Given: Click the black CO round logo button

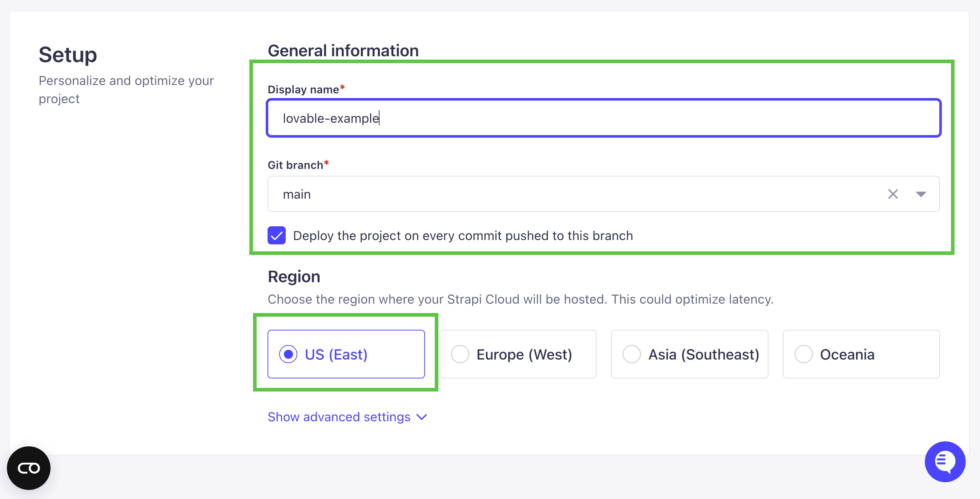Looking at the screenshot, I should coord(28,468).
